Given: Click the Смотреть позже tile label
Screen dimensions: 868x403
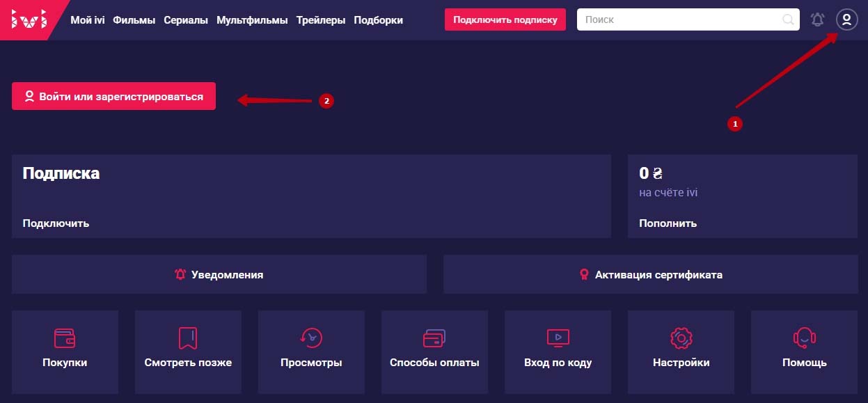Looking at the screenshot, I should coord(188,363).
